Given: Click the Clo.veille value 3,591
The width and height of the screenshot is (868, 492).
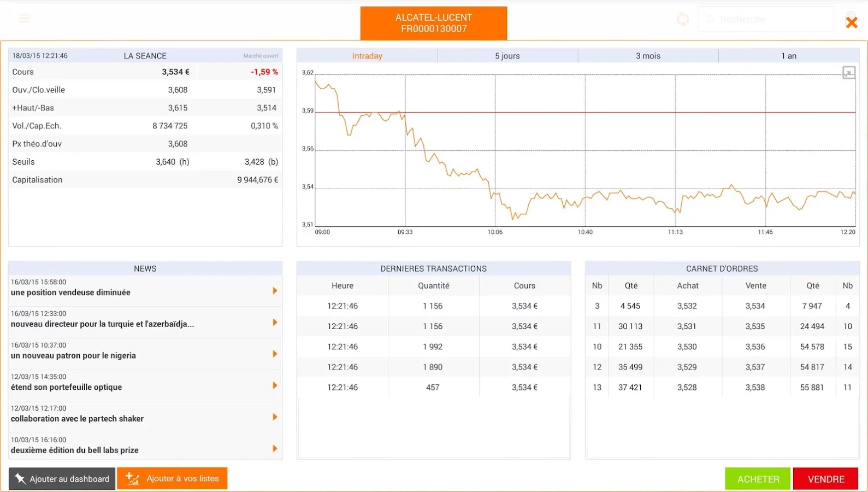Looking at the screenshot, I should click(x=267, y=90).
